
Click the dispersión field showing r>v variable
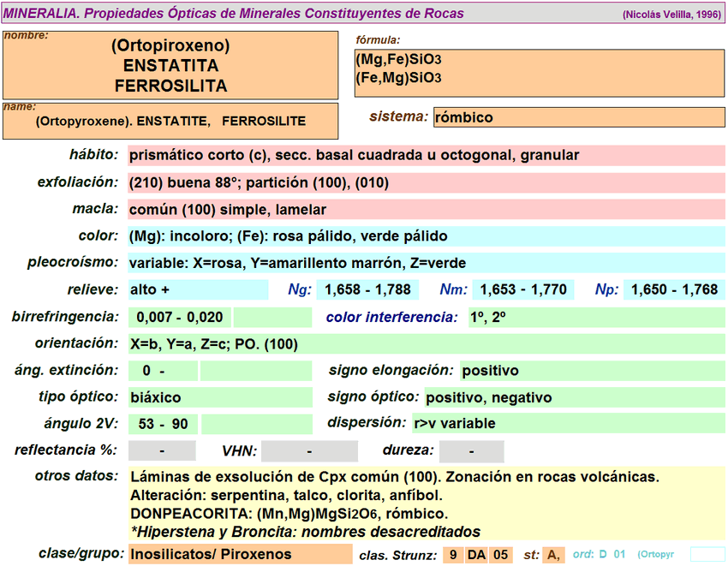tap(567, 423)
